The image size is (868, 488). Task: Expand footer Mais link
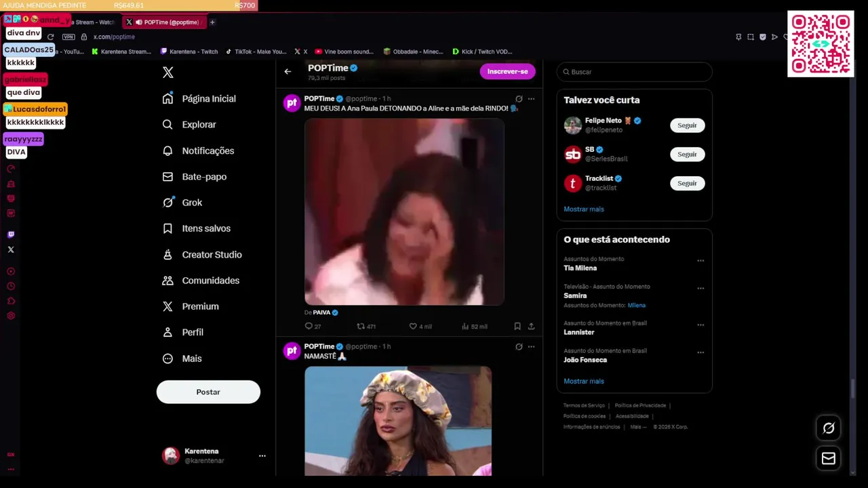[x=638, y=427]
